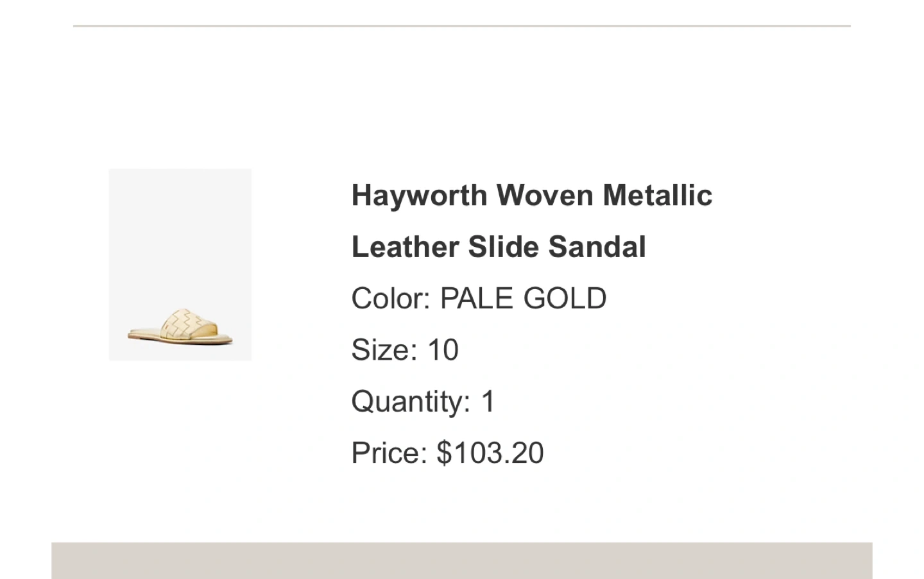The width and height of the screenshot is (924, 579).
Task: Click the empty gray area above the sandal
Action: click(180, 231)
